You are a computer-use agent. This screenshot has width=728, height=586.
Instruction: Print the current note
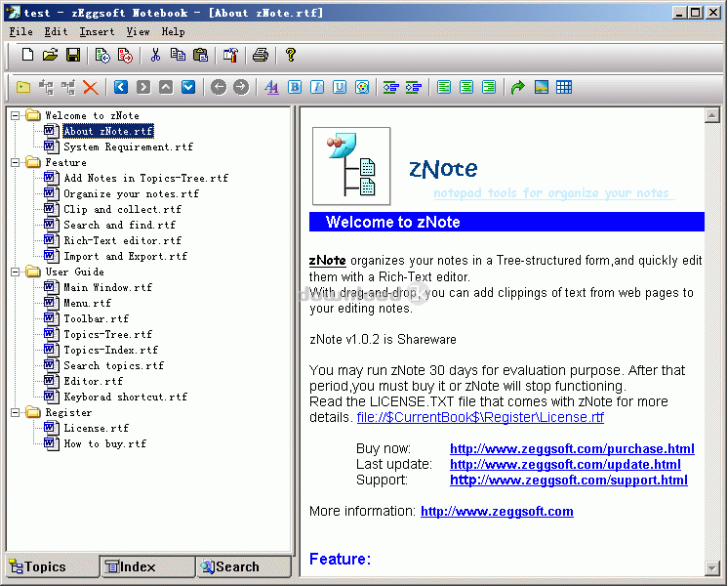point(260,56)
